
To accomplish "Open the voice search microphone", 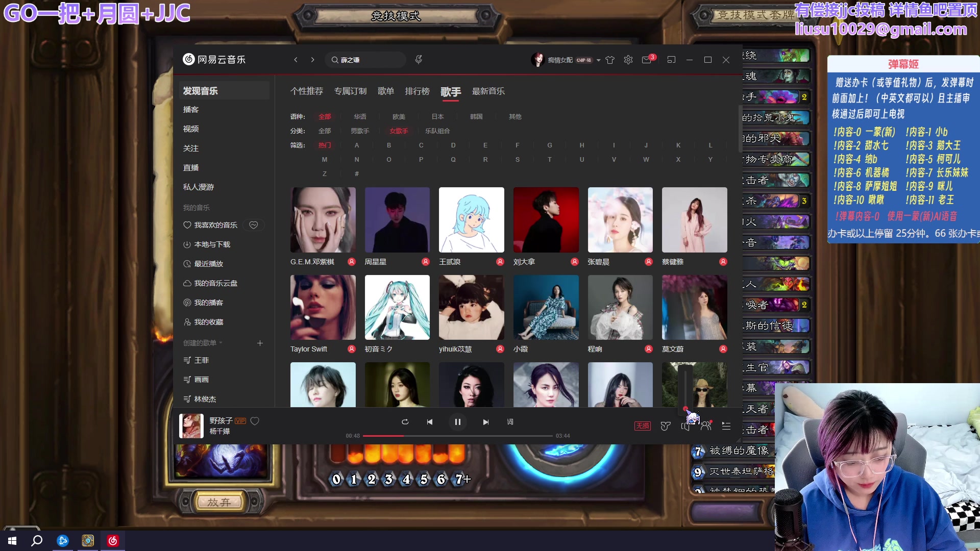I will click(419, 60).
